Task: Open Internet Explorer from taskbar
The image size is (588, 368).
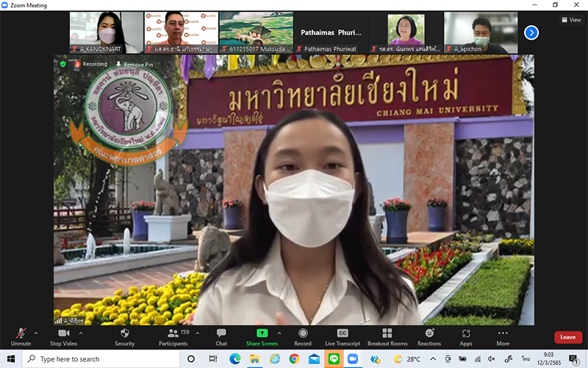Action: tap(274, 359)
